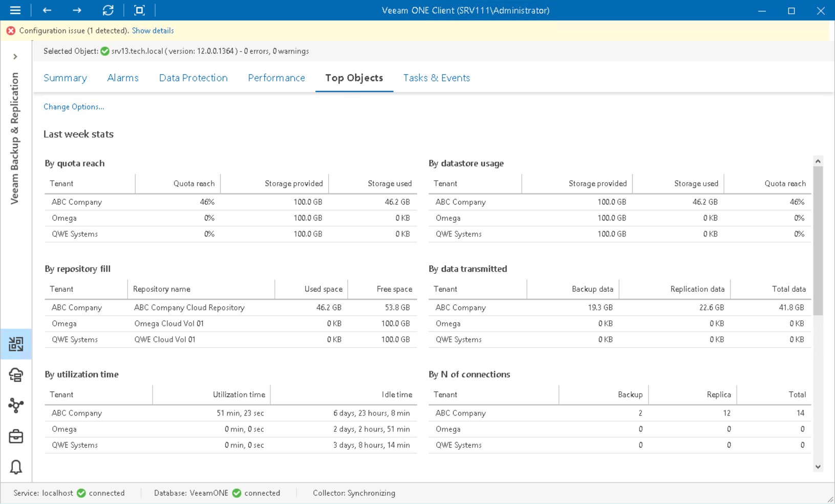Click the 2 days, 2 hours, 51 min value
The width and height of the screenshot is (835, 504).
372,429
